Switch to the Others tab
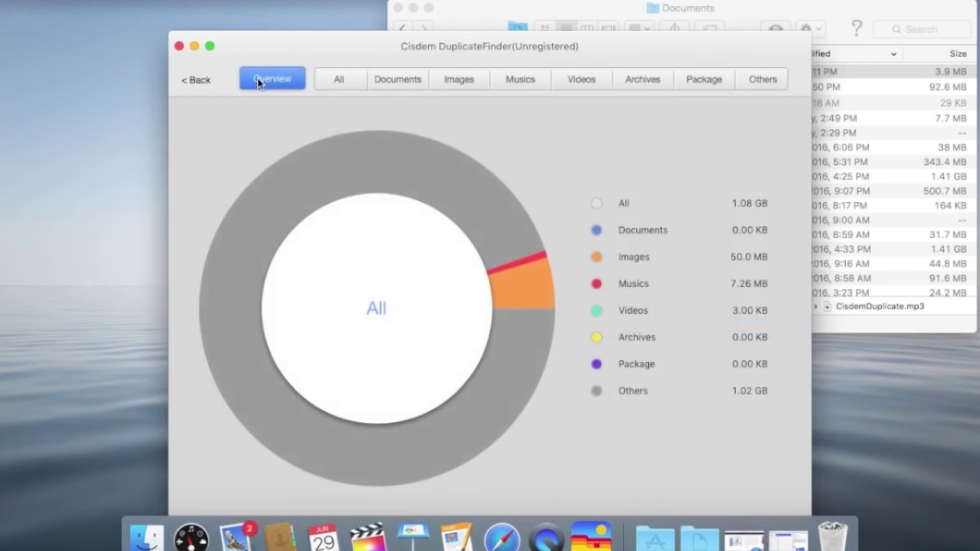 pyautogui.click(x=763, y=80)
